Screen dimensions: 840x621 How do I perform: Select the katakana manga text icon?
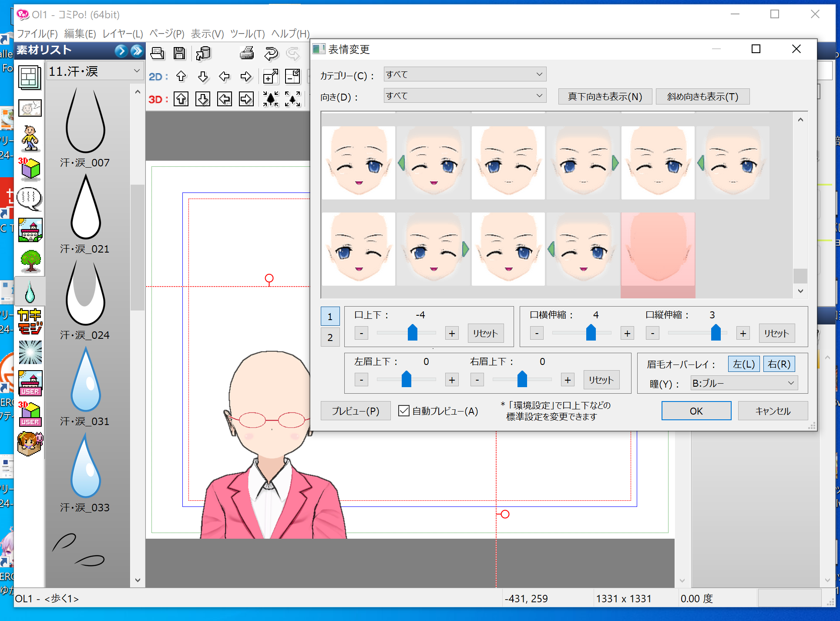(30, 321)
